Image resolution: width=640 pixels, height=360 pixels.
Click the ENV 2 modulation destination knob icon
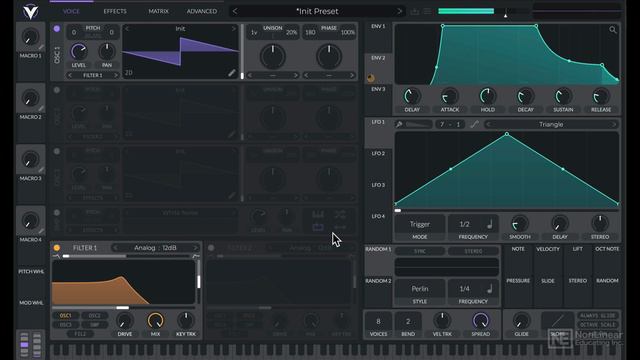coord(371,78)
